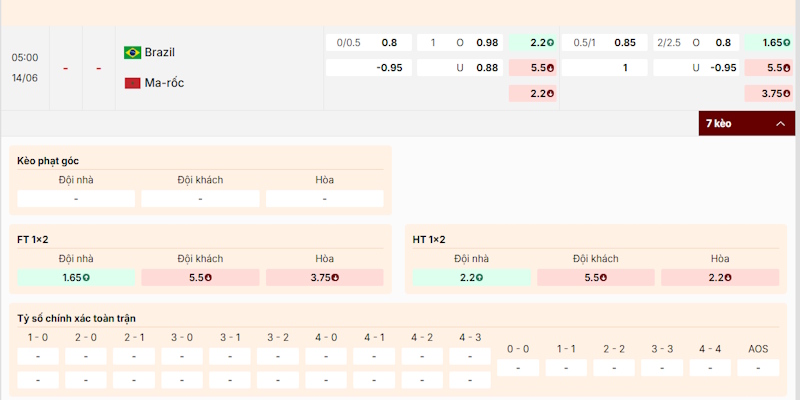
Task: Click the HT 1×2 heading
Action: tap(429, 240)
